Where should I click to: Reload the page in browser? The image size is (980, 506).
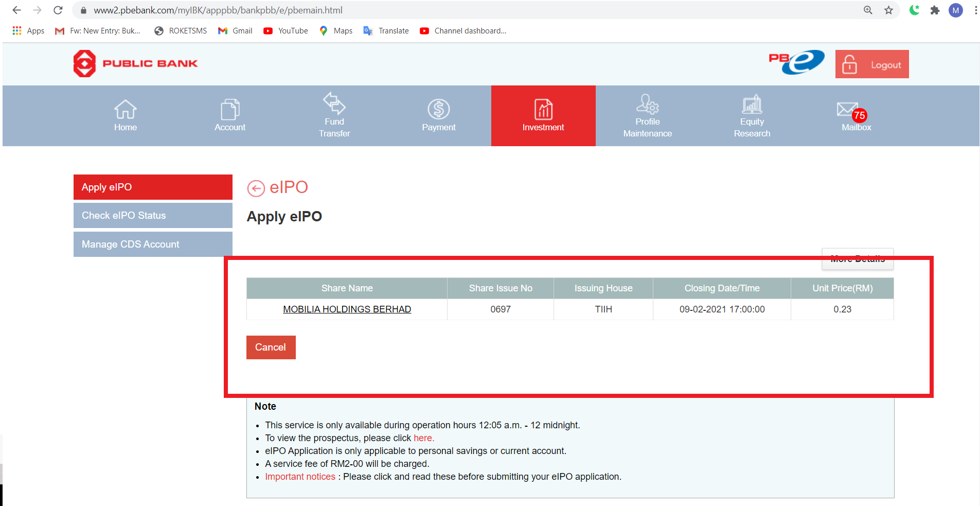click(x=58, y=10)
